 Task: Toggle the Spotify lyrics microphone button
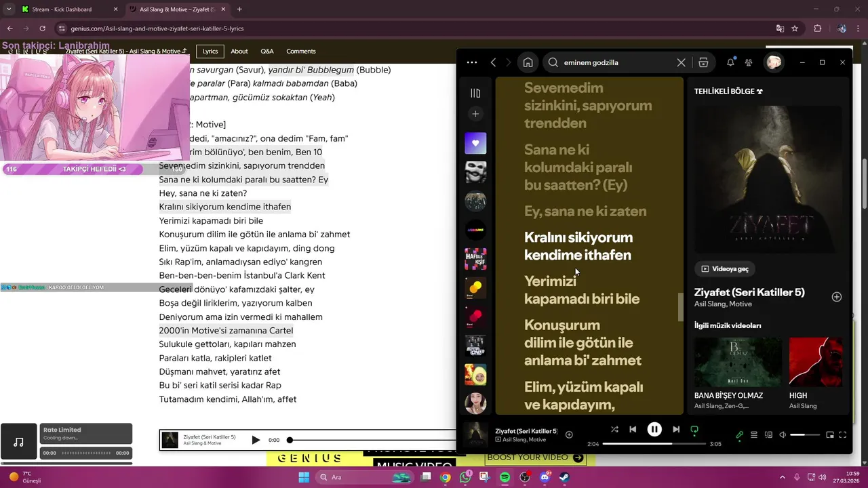(740, 435)
